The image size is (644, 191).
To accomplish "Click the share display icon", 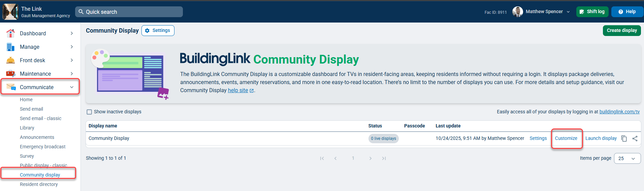I will click(635, 139).
